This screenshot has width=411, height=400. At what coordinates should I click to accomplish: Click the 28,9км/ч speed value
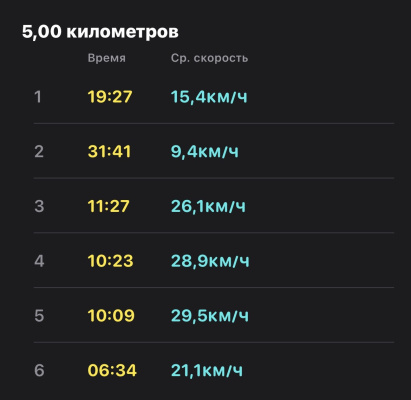coord(210,261)
